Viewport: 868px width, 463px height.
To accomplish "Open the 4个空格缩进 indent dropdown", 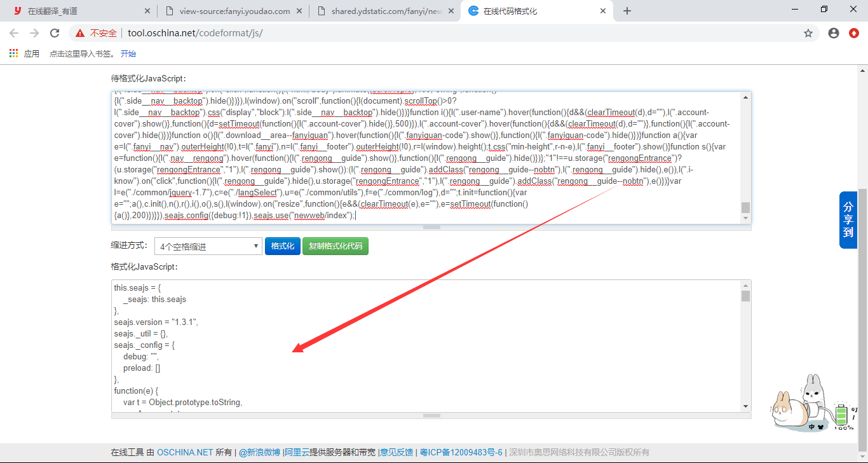I will (x=208, y=246).
